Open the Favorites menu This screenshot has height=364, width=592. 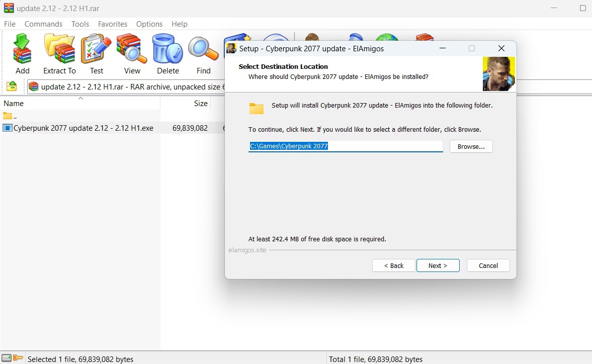tap(112, 24)
